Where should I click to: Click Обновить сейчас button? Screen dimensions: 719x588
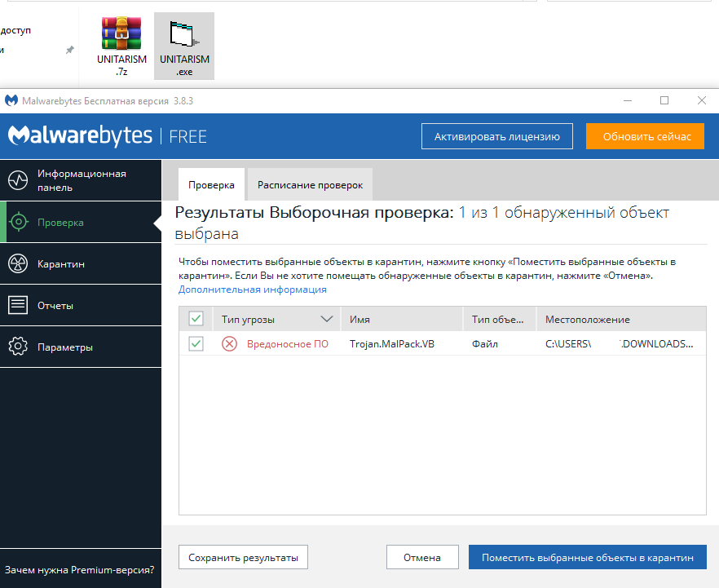645,136
